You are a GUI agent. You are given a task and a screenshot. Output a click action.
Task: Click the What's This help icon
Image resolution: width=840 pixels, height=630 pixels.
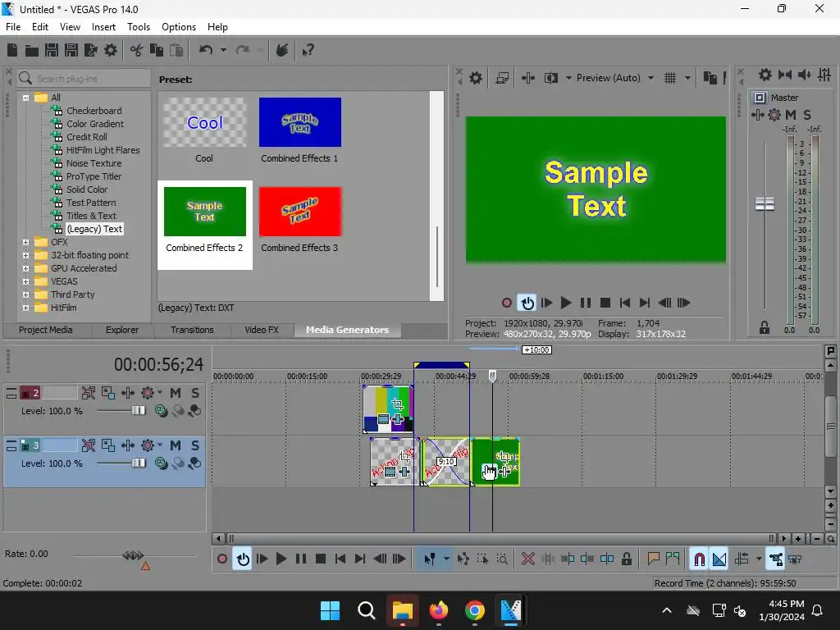tap(308, 50)
